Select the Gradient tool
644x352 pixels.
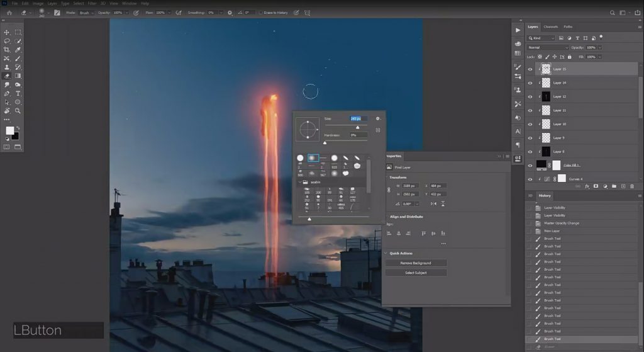[18, 76]
